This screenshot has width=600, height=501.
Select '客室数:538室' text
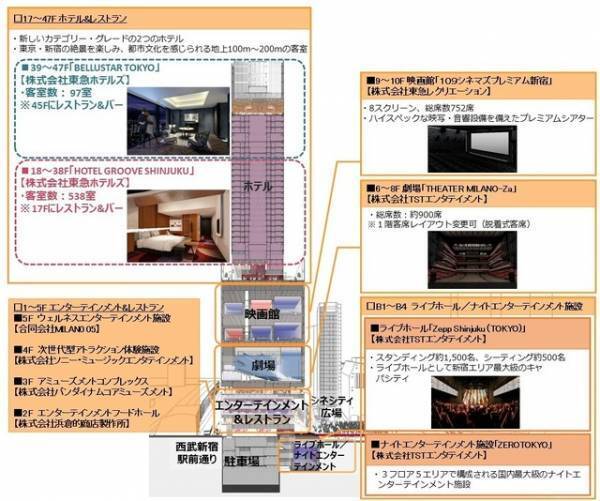[58, 196]
